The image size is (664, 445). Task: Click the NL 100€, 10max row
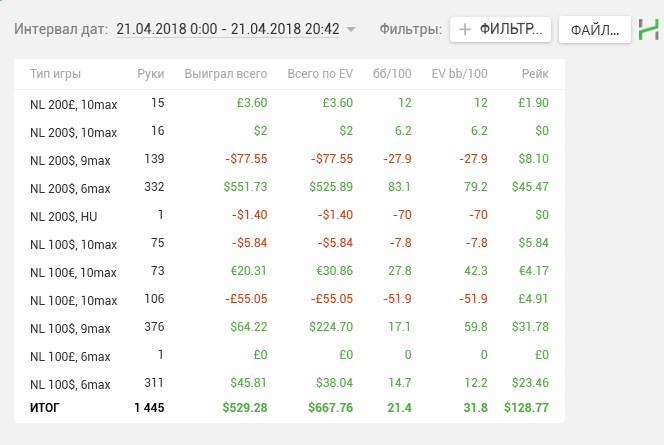click(x=290, y=271)
